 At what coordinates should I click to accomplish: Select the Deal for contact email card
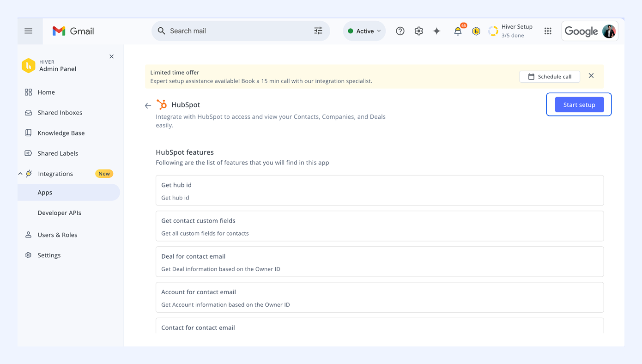[x=380, y=261]
